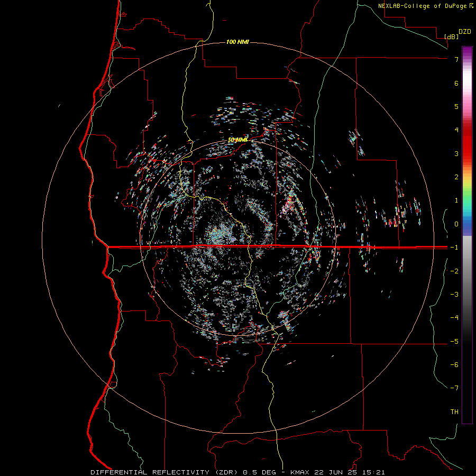
Task: Click the 50 NMI range ring label
Action: 237,140
